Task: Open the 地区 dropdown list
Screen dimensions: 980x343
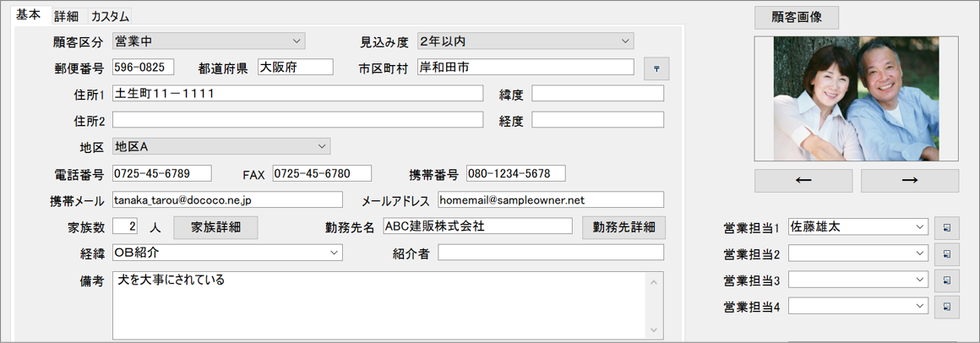Action: pyautogui.click(x=322, y=147)
